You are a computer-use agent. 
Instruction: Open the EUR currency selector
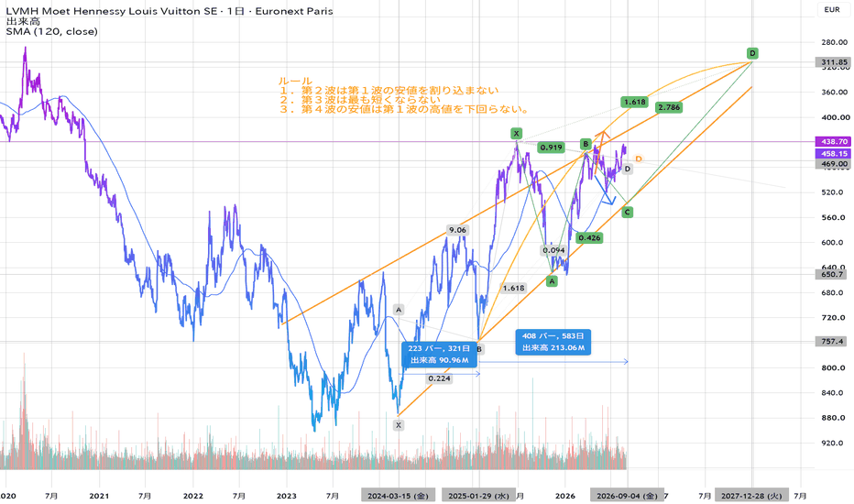tap(832, 9)
